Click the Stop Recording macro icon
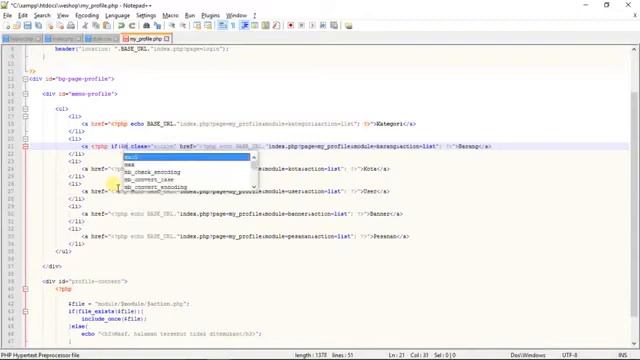The image size is (640, 360). (301, 26)
